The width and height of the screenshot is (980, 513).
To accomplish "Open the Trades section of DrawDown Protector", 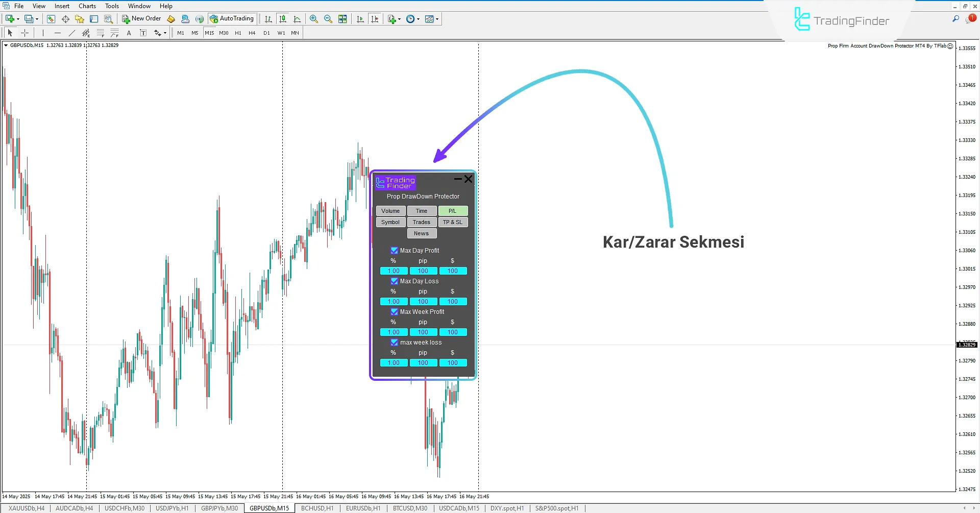I will (422, 222).
